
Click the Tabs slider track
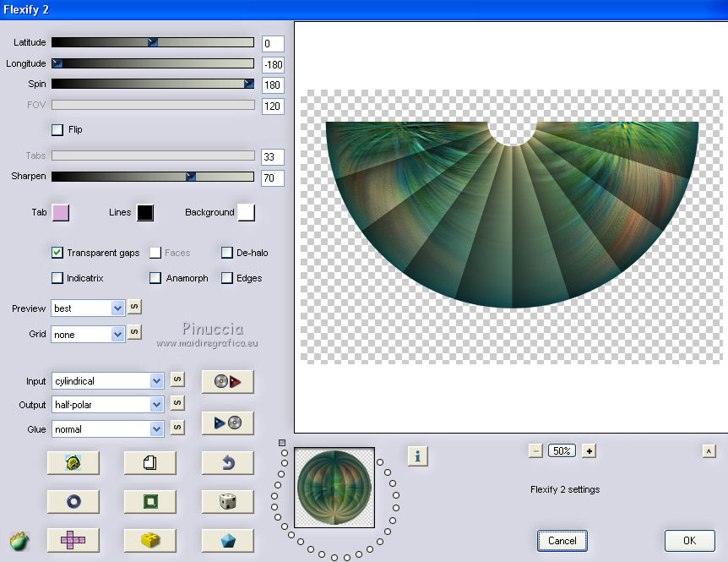153,156
